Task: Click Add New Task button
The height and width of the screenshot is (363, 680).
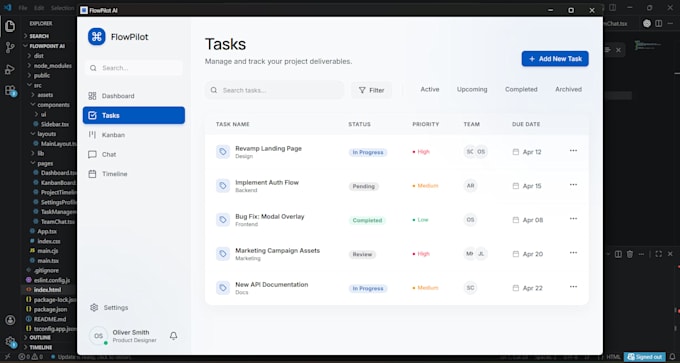Action: point(555,59)
